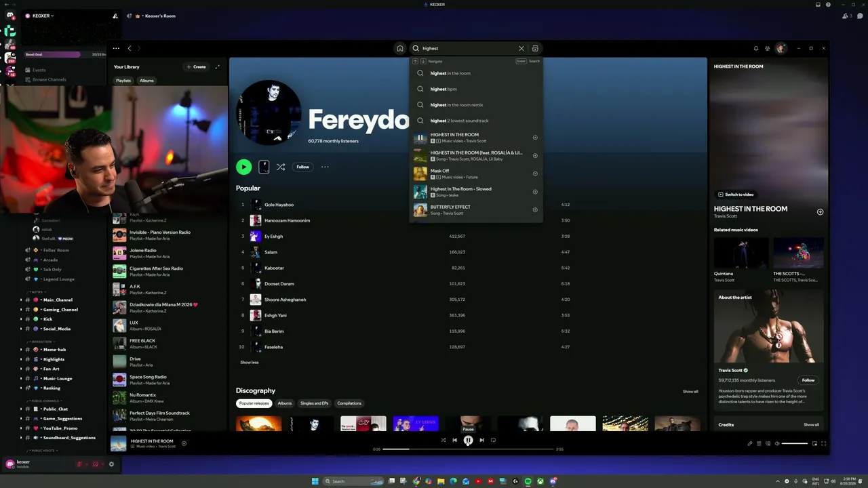868x488 pixels.
Task: Open Discord direct messages home
Action: pyautogui.click(x=10, y=16)
